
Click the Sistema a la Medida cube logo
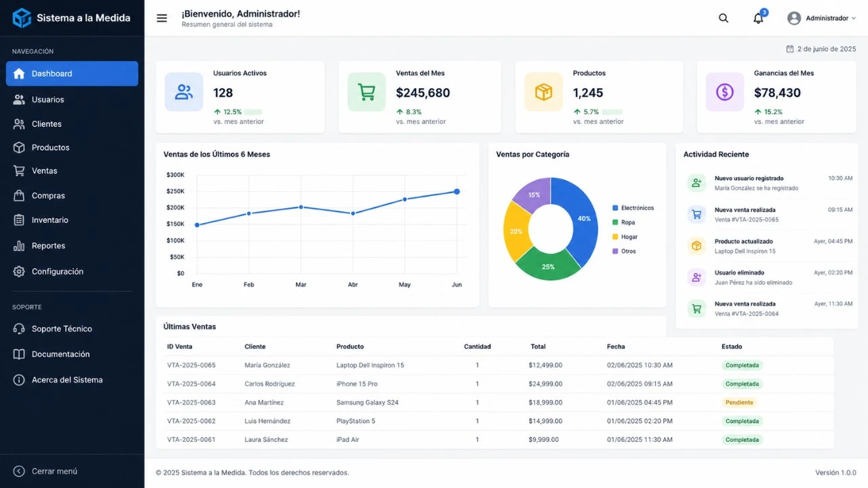tap(22, 18)
